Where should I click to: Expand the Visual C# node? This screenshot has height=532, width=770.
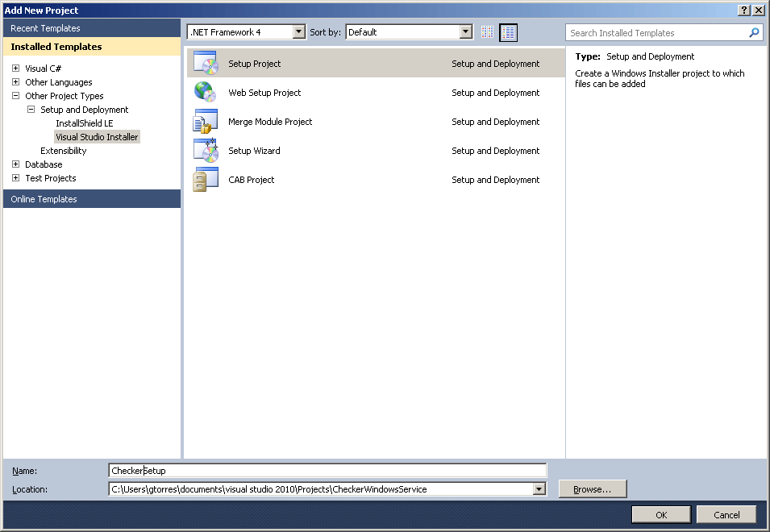point(15,69)
